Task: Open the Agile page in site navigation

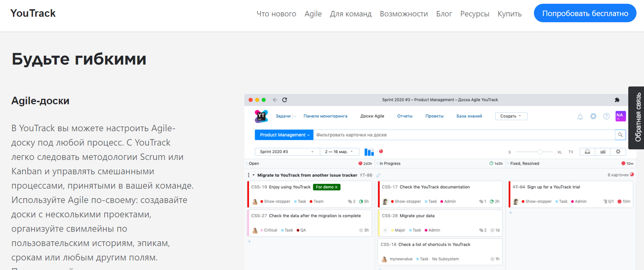Action: point(313,14)
